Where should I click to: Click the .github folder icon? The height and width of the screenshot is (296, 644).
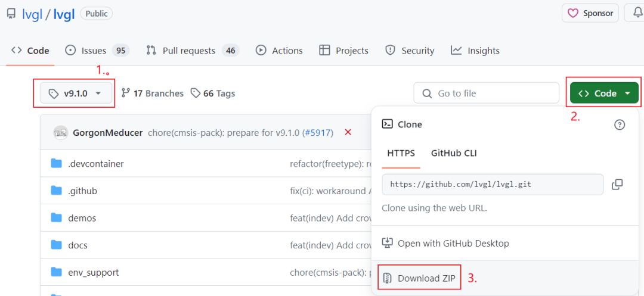click(x=56, y=191)
